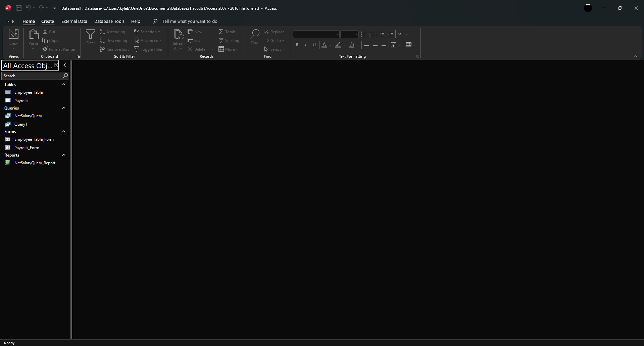This screenshot has width=644, height=346.
Task: Click the Replace button
Action: click(274, 32)
